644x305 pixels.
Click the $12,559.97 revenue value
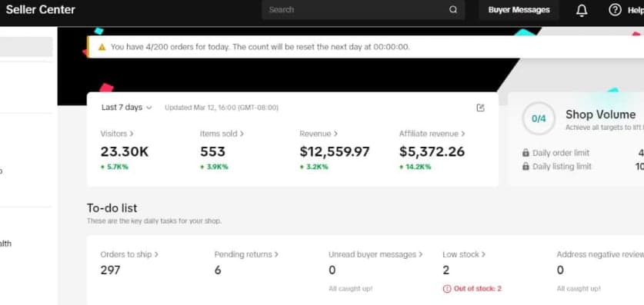[335, 151]
